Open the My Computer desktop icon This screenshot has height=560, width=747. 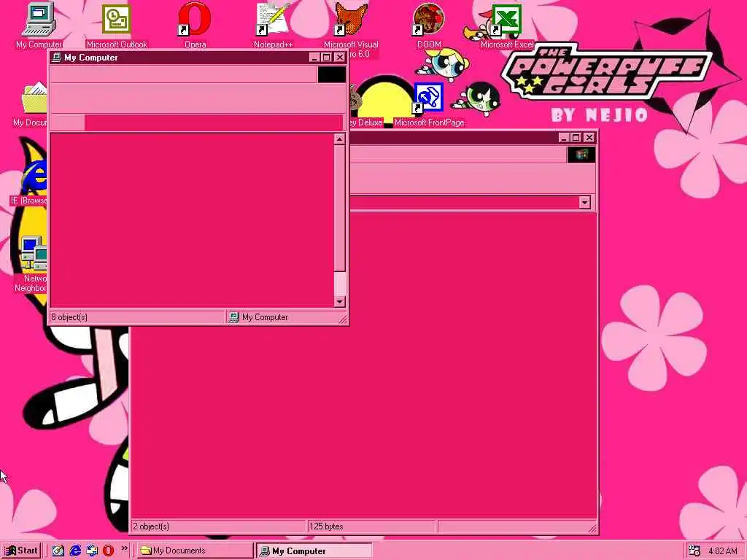click(x=39, y=25)
